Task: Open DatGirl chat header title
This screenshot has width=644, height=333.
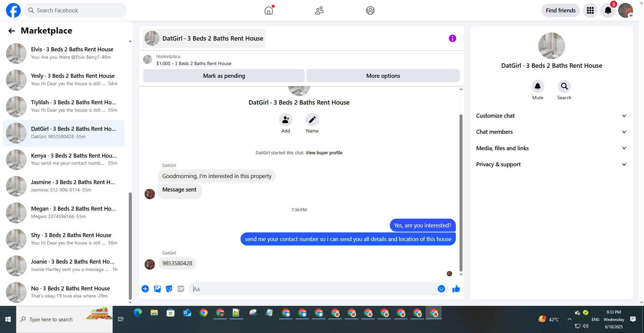Action: [x=204, y=38]
